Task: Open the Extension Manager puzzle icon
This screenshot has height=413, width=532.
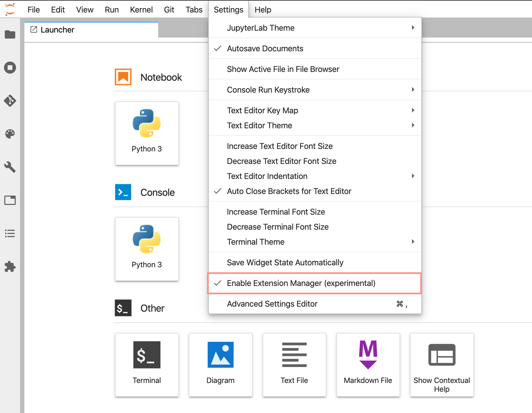Action: 10,267
